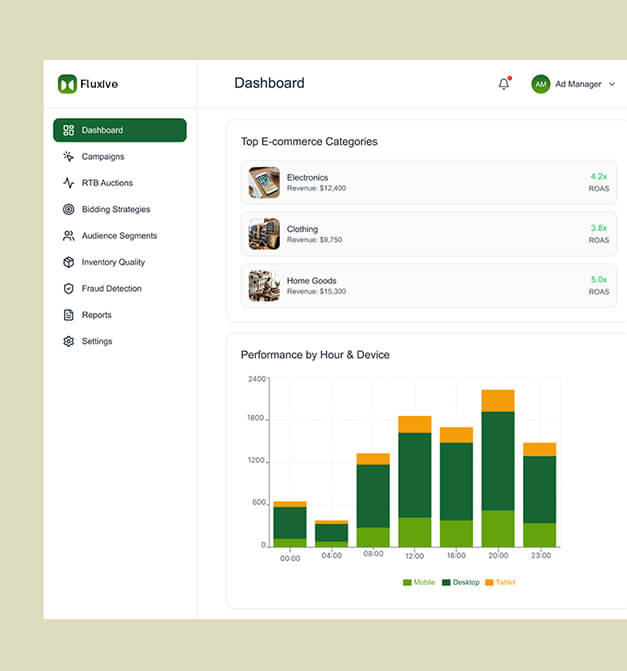Viewport: 627px width, 671px height.
Task: Click the Inventory Quality box icon
Action: click(x=68, y=262)
